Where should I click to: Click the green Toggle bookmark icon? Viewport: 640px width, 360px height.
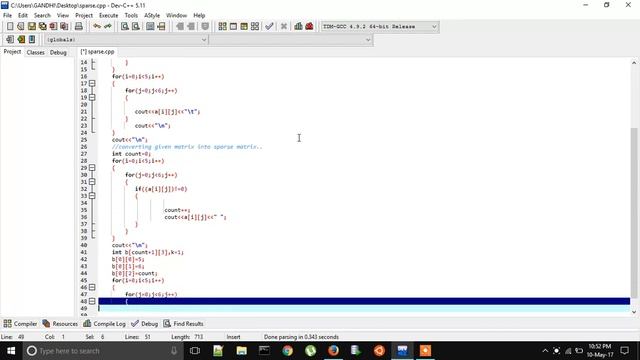(x=21, y=40)
